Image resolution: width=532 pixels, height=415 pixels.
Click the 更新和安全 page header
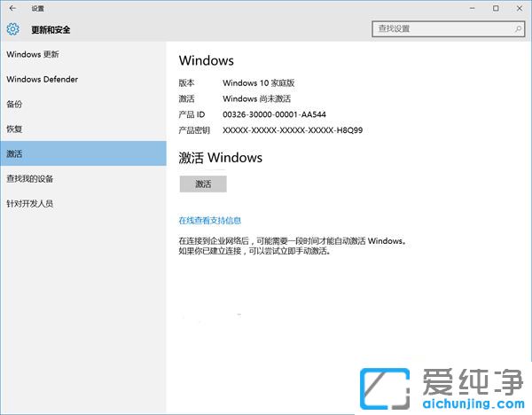pyautogui.click(x=51, y=29)
